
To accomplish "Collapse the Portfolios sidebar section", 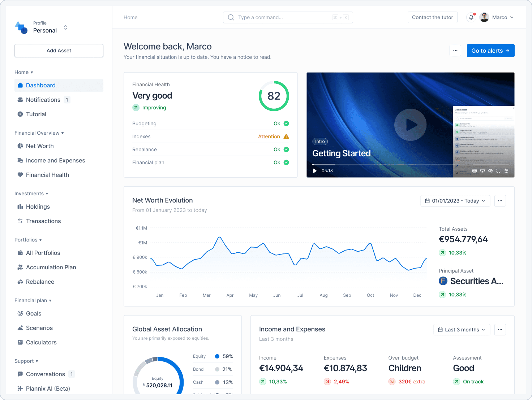I will click(28, 240).
